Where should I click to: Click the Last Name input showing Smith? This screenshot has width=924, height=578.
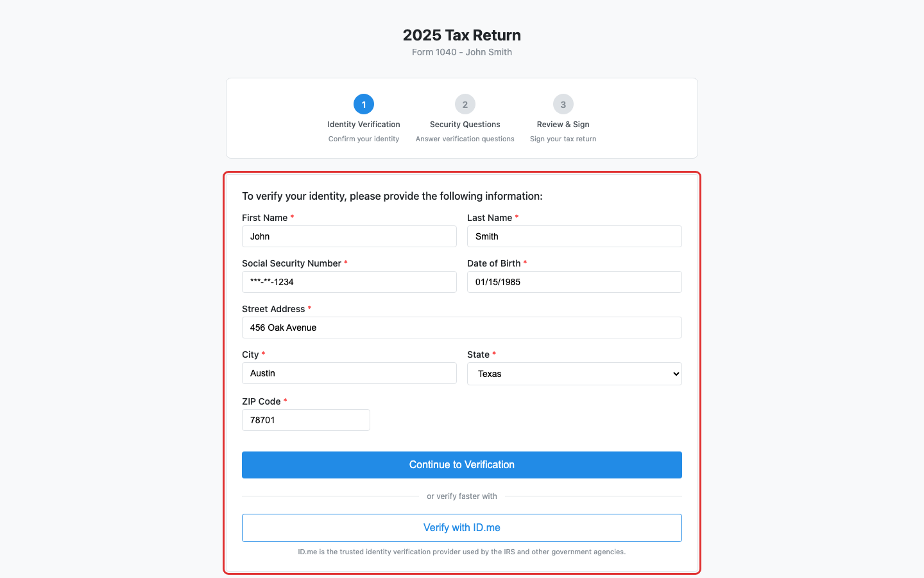(574, 236)
